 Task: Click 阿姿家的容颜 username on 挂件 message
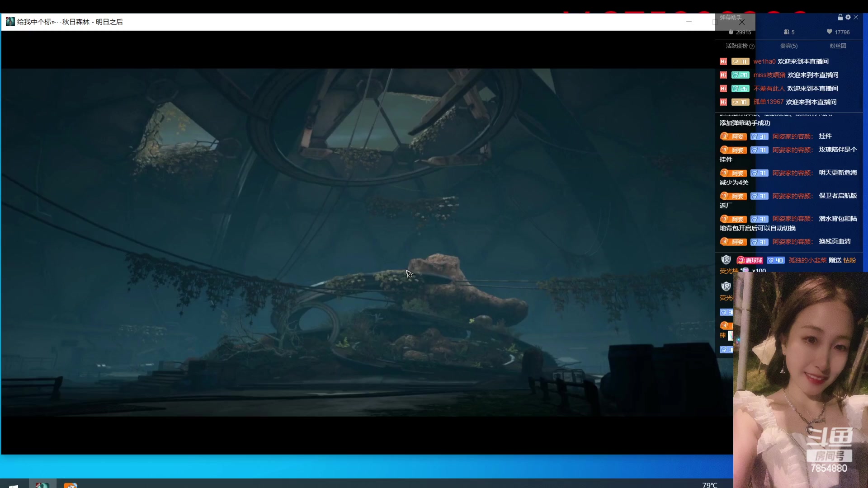pyautogui.click(x=793, y=136)
